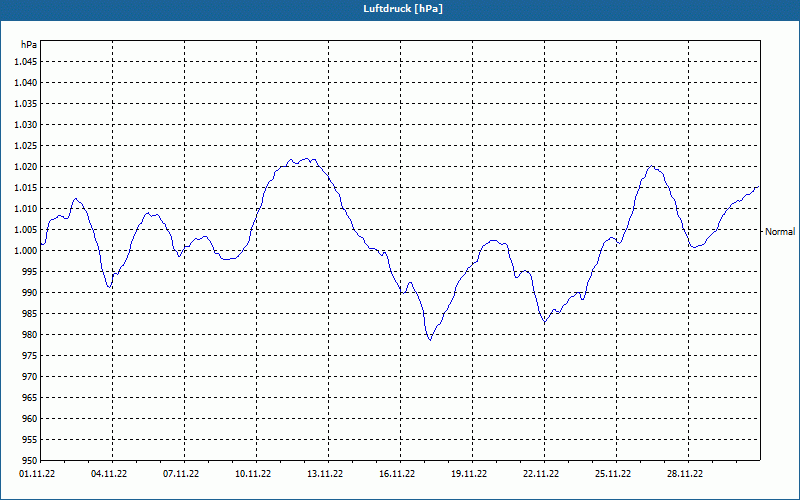
Task: Click the 1.000 axis value
Action: tap(26, 251)
